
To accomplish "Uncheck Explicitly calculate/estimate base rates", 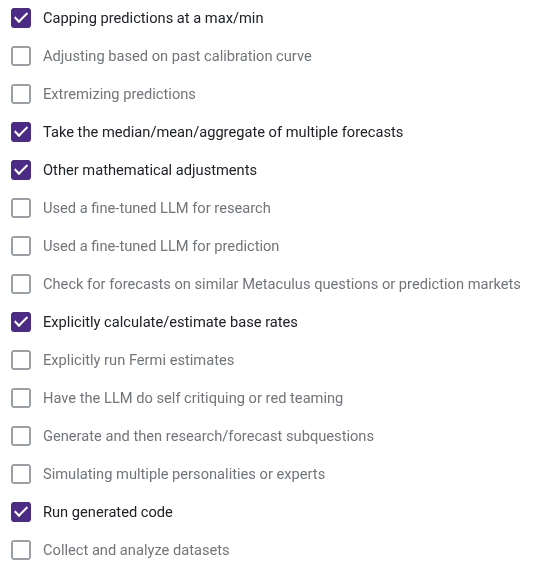I will (x=21, y=322).
